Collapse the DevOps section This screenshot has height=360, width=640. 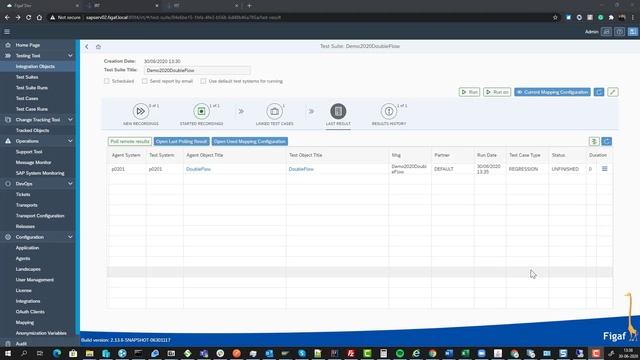tap(70, 184)
